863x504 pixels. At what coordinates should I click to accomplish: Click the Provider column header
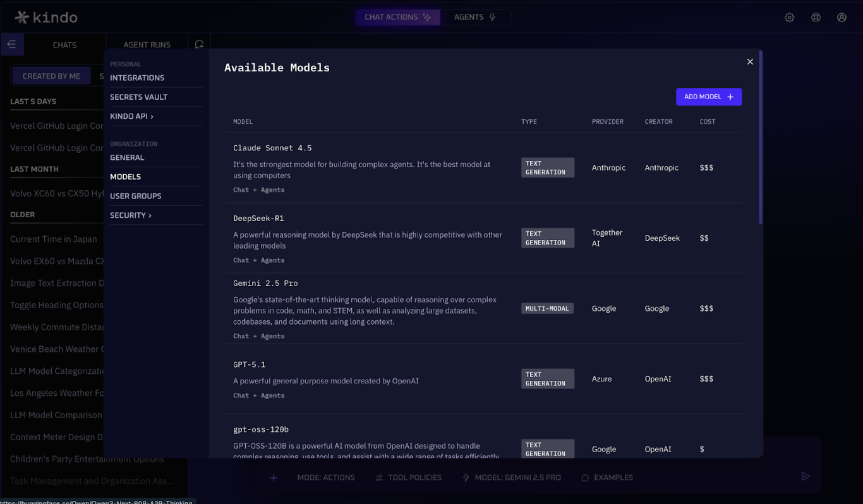click(x=608, y=121)
